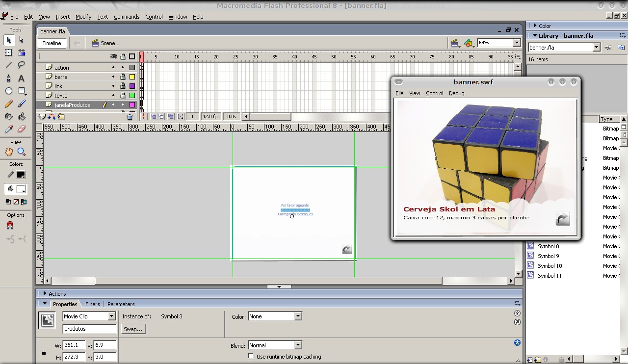Open the Blend Normal dropdown
This screenshot has width=628, height=364.
pos(298,345)
